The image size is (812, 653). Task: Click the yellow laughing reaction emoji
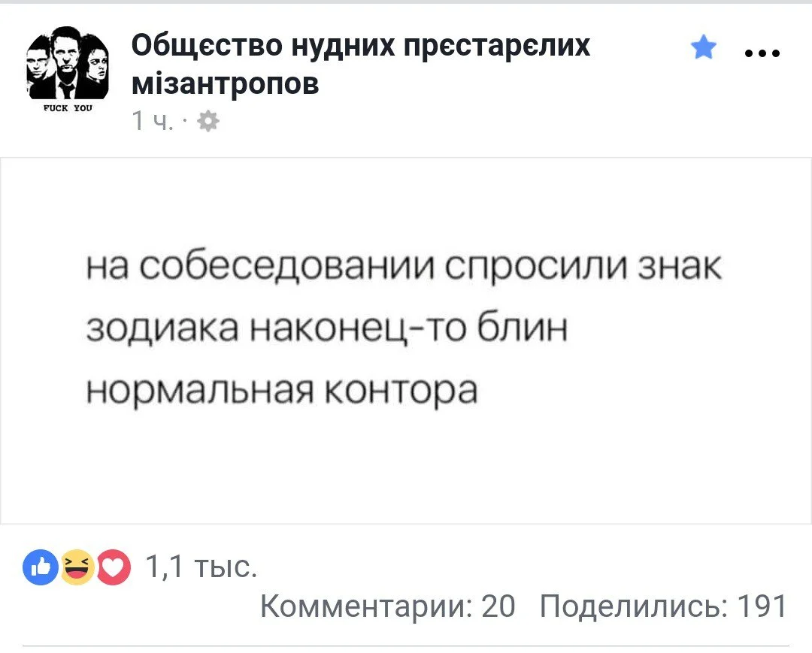click(x=76, y=567)
